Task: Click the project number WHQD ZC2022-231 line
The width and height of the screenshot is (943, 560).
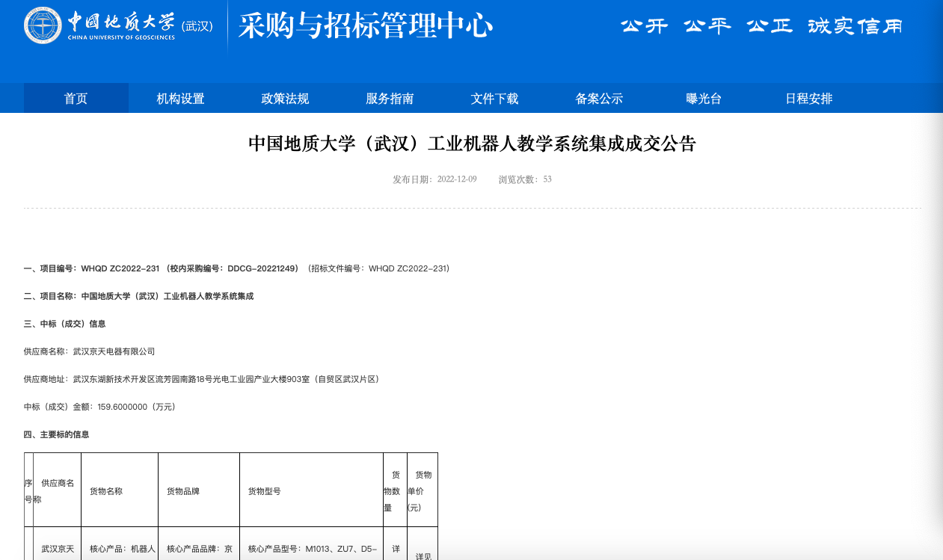Action: point(236,268)
